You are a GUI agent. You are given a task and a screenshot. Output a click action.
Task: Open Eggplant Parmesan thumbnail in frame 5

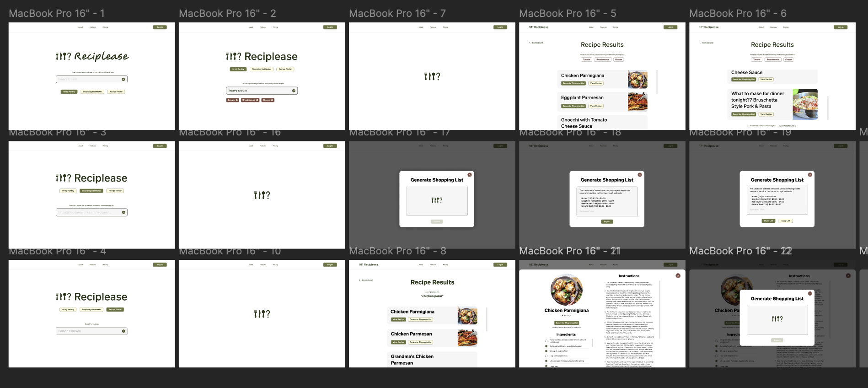pyautogui.click(x=638, y=102)
